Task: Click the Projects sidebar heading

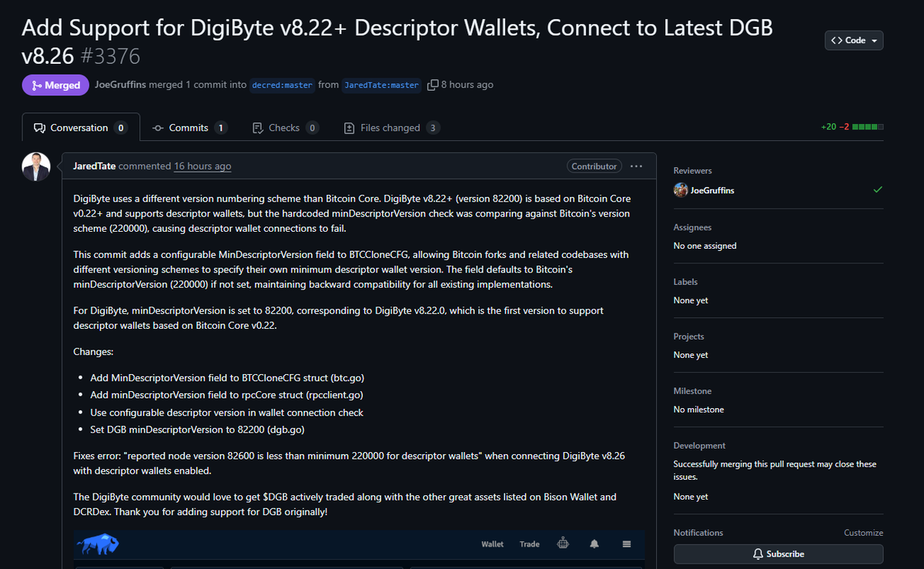Action: tap(688, 336)
